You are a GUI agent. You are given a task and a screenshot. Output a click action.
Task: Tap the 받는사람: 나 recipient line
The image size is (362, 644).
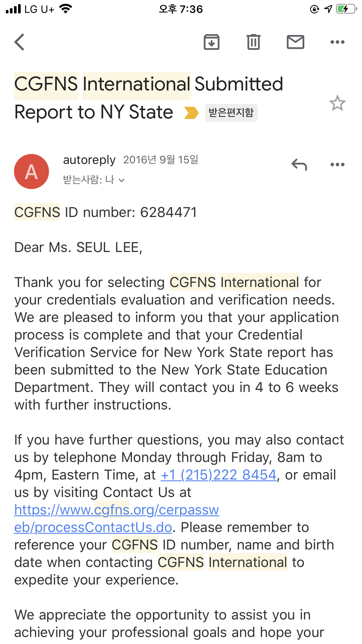point(94,180)
